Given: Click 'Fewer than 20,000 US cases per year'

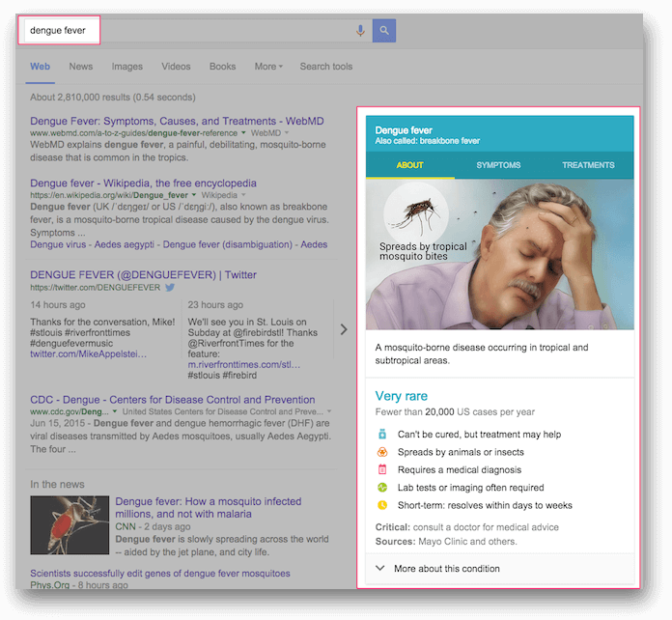Looking at the screenshot, I should click(455, 412).
